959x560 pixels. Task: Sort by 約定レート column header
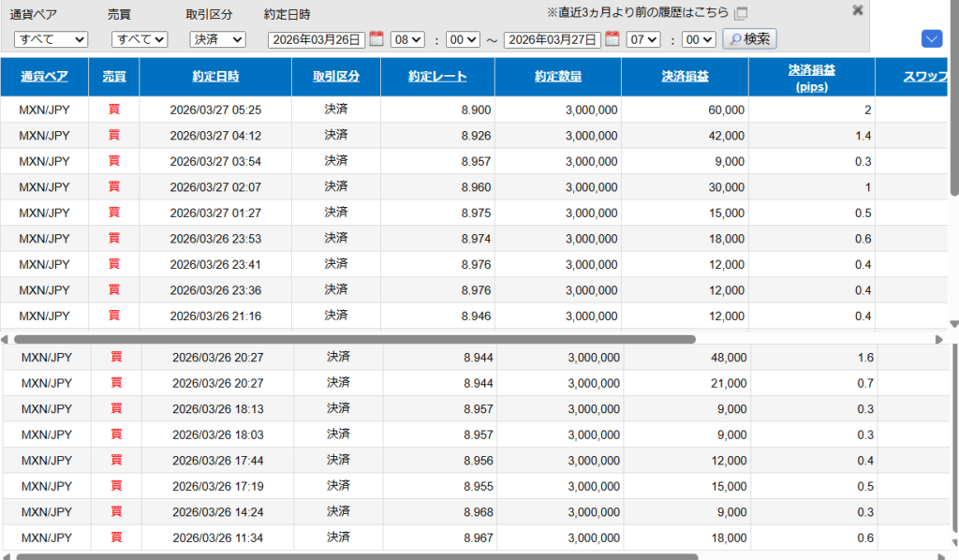click(437, 77)
